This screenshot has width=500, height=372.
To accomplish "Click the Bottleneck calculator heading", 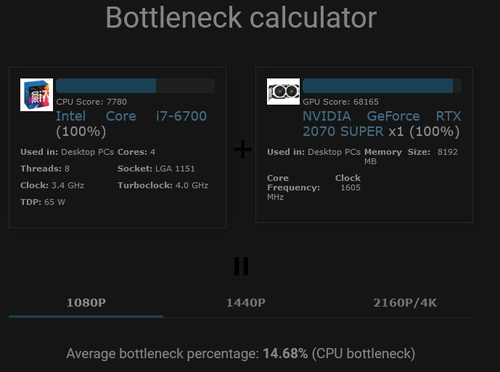I will coord(241,18).
